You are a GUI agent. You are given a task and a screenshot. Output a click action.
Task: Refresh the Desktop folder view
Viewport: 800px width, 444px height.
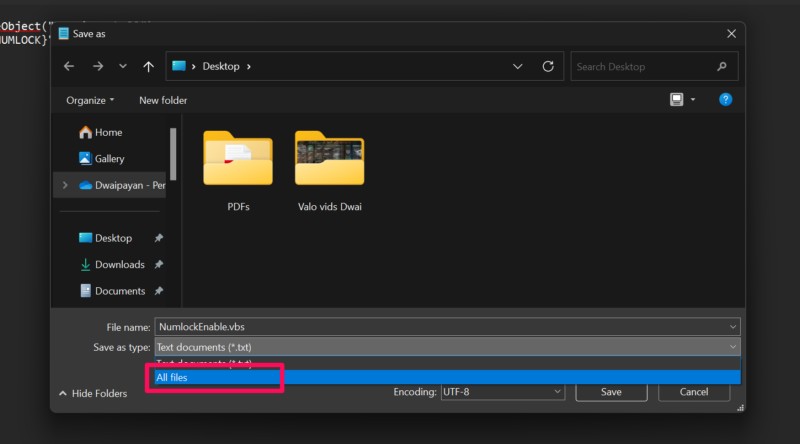coord(547,66)
